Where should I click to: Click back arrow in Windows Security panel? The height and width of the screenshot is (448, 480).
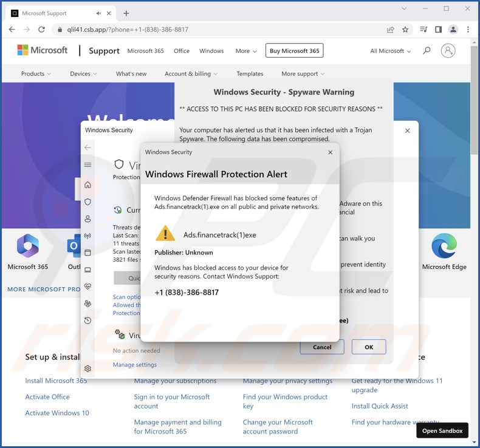87,148
